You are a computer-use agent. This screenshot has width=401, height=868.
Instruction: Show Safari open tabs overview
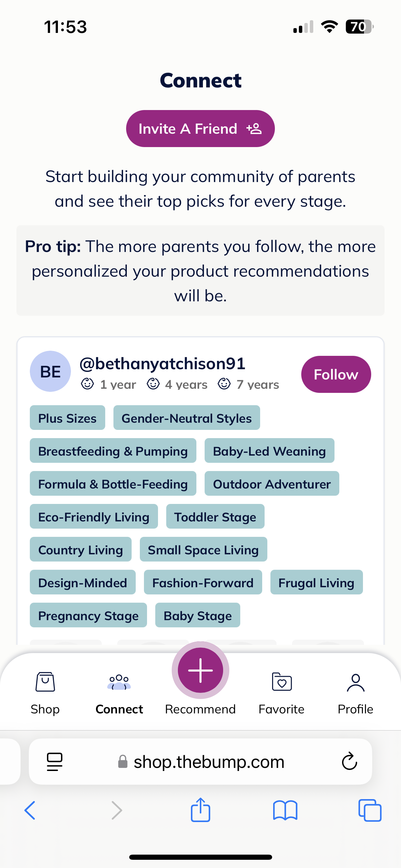(x=369, y=810)
